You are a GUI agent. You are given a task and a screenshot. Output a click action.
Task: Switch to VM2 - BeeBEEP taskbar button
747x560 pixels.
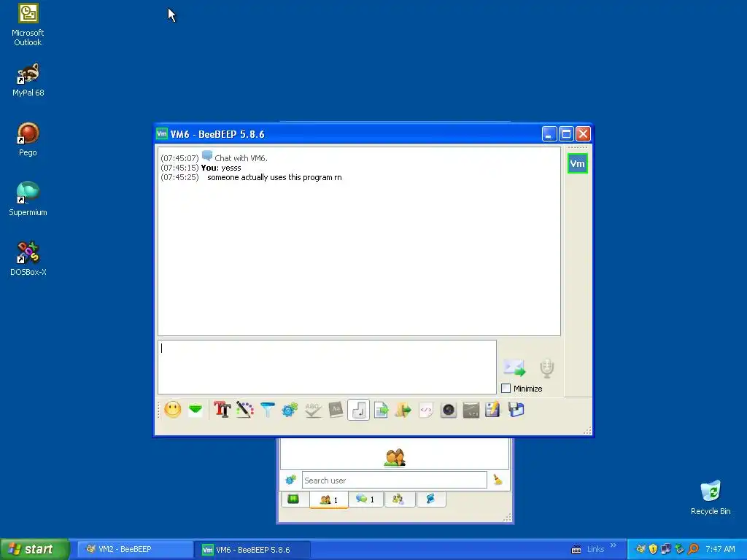[x=134, y=550]
